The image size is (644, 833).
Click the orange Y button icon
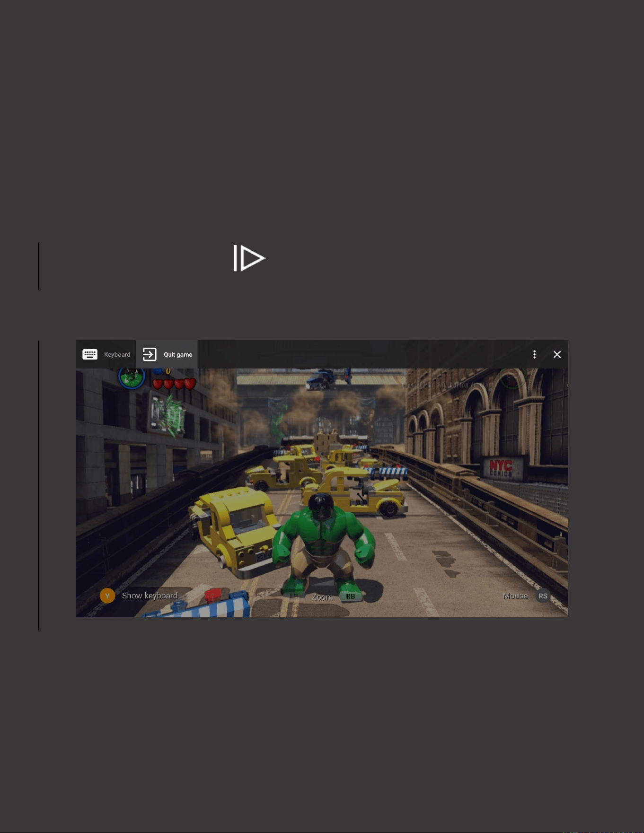click(107, 596)
